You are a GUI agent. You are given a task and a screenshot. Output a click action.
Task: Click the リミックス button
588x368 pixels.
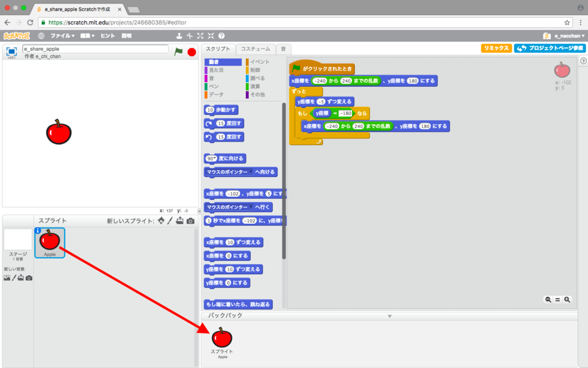[x=496, y=48]
